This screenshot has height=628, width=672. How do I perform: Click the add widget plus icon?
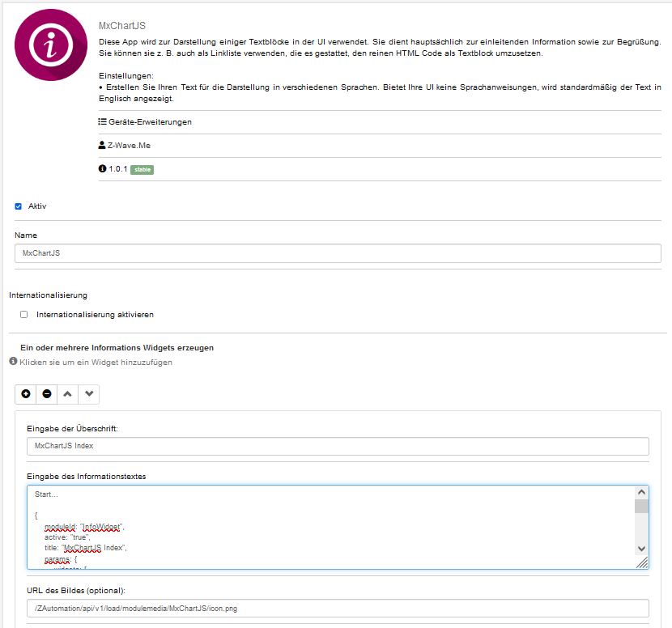click(26, 394)
